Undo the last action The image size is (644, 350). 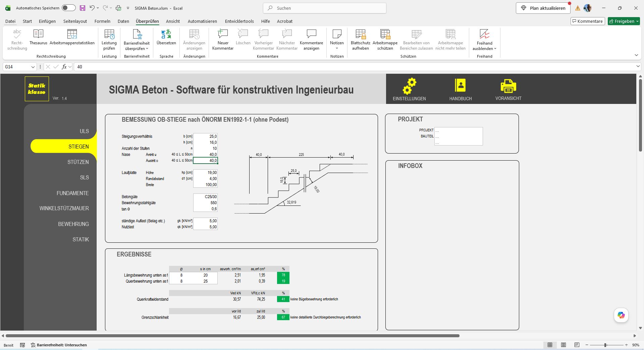(x=92, y=8)
